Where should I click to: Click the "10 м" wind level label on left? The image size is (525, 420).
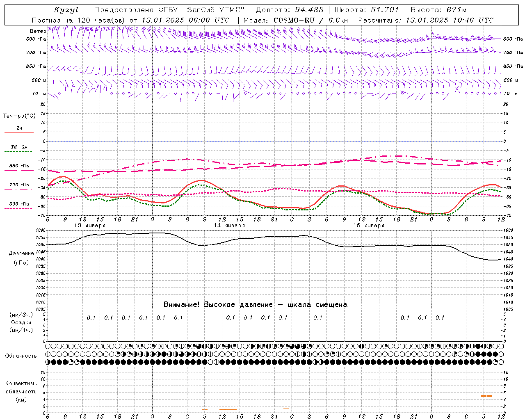pos(39,94)
